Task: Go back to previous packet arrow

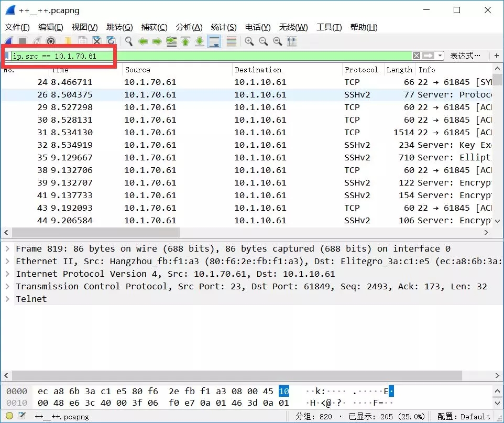Action: pos(143,41)
